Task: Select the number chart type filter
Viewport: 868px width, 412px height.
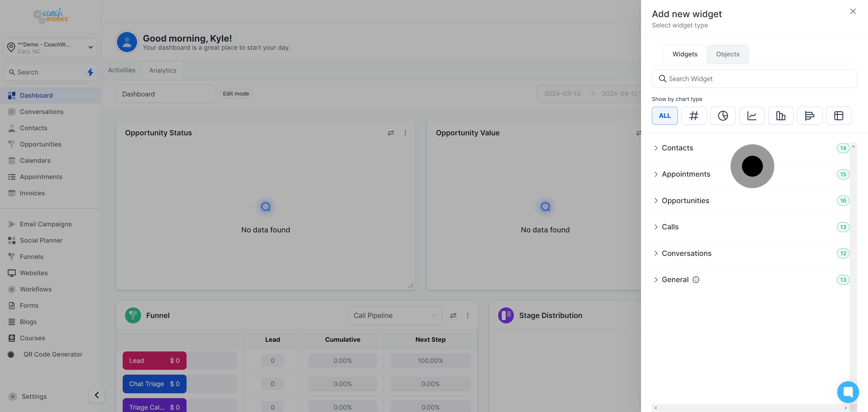Action: 693,115
